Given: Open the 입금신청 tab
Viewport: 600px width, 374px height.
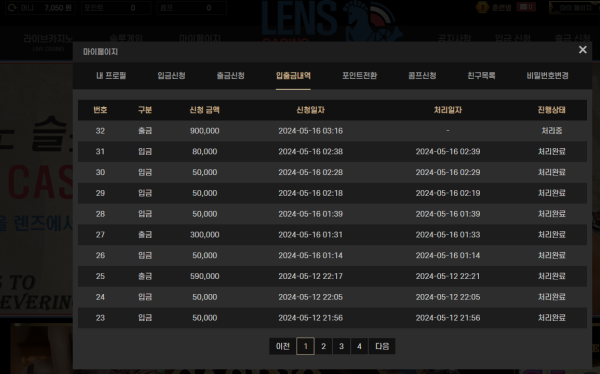Looking at the screenshot, I should tap(171, 75).
